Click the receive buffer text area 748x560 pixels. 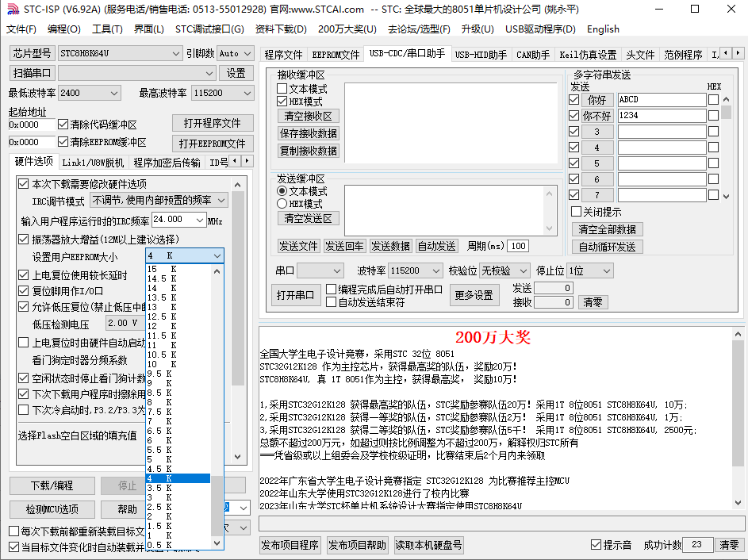click(451, 123)
